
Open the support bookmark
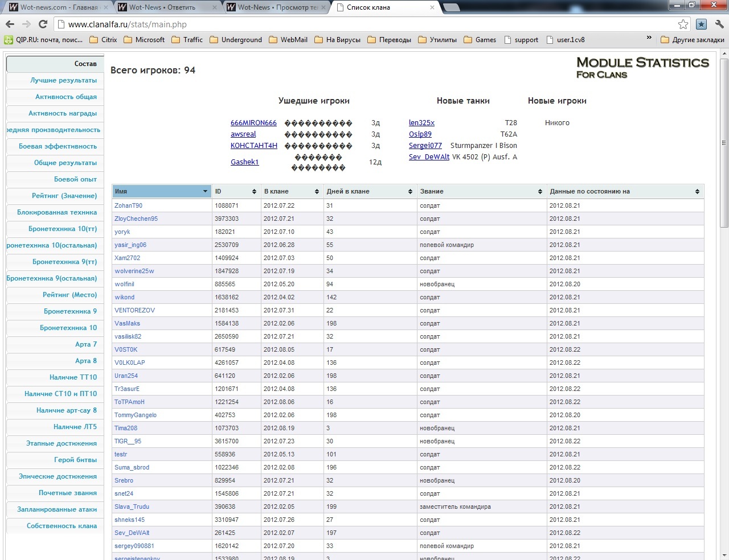[x=521, y=40]
